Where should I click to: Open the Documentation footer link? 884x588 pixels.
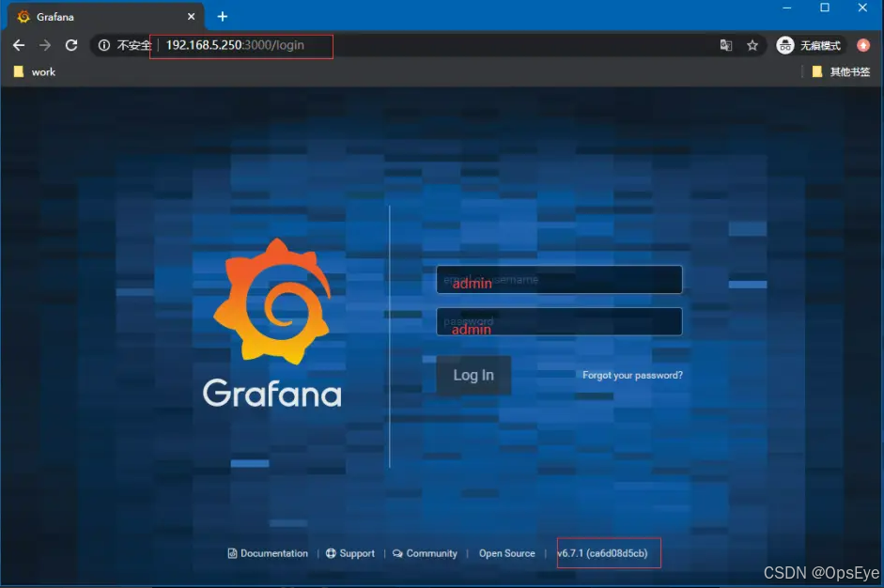coord(268,553)
